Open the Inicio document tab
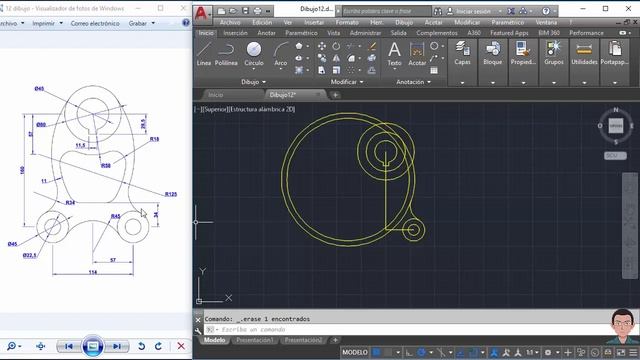Viewport: 640px width, 360px height. tap(216, 95)
